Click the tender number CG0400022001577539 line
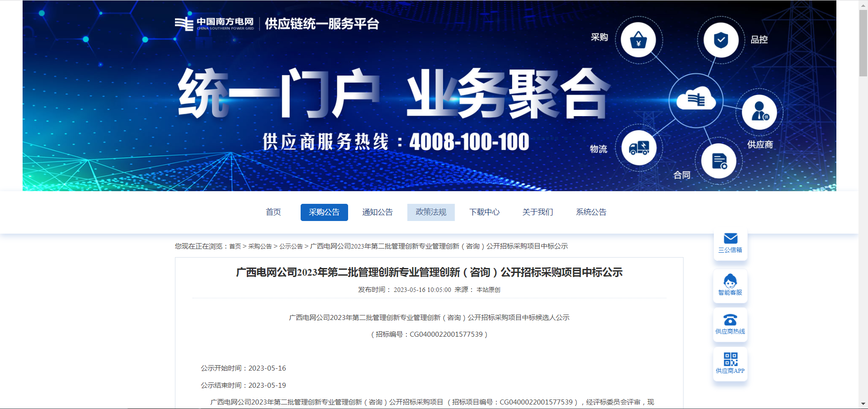This screenshot has width=868, height=409. pyautogui.click(x=429, y=334)
